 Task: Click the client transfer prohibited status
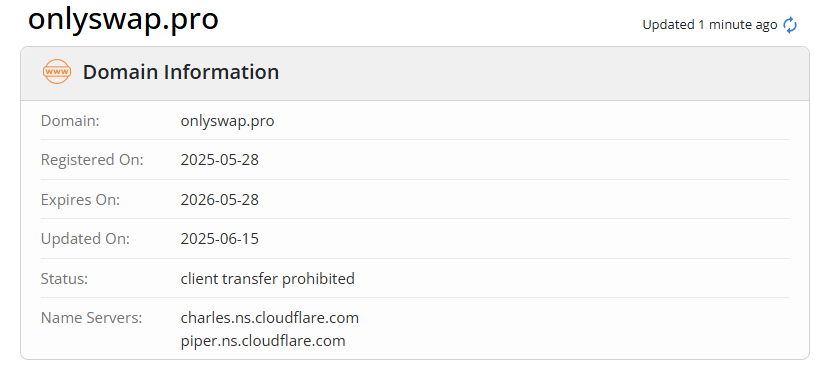coord(267,279)
